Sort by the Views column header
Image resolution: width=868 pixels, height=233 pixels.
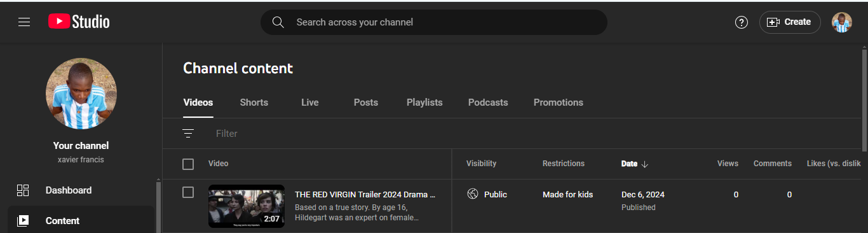click(728, 164)
